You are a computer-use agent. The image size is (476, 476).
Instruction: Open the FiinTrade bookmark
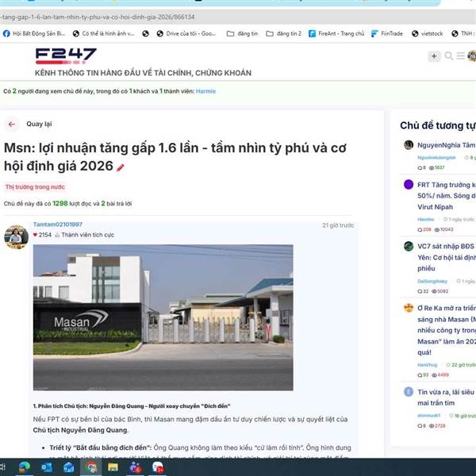pyautogui.click(x=387, y=33)
